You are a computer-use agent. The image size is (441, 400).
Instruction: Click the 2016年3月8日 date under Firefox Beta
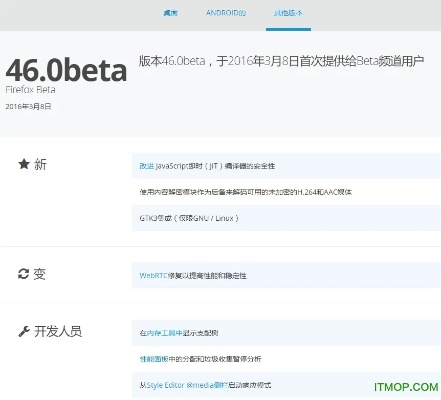click(28, 107)
